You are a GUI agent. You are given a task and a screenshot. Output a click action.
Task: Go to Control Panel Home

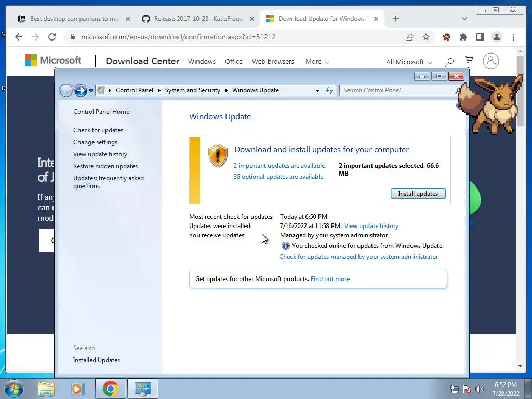[x=101, y=112]
